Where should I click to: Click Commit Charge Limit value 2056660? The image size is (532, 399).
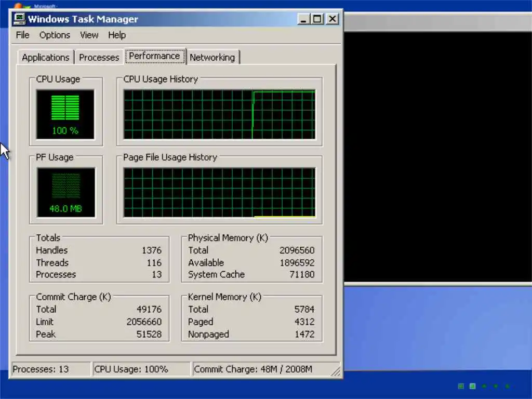point(144,322)
